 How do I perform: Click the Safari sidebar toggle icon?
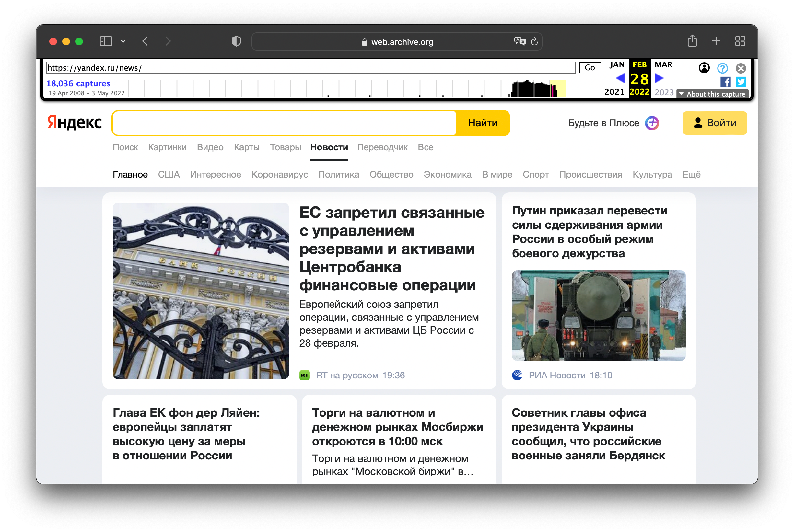106,41
